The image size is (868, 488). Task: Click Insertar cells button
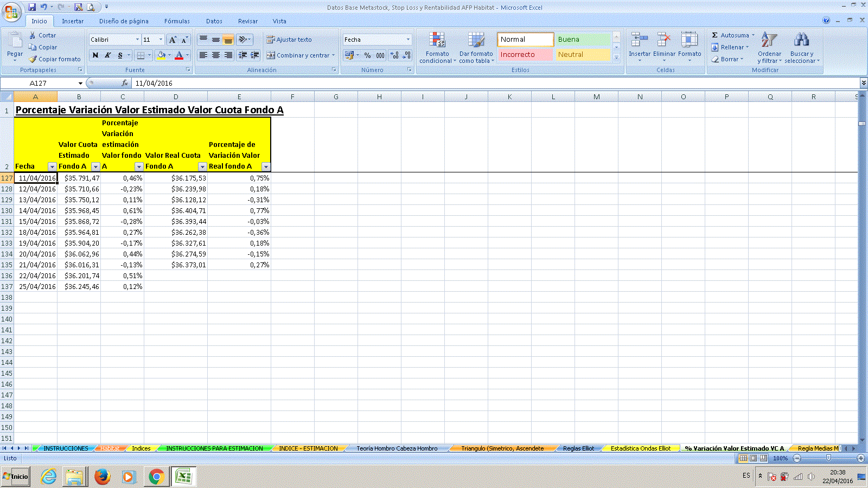pyautogui.click(x=640, y=48)
